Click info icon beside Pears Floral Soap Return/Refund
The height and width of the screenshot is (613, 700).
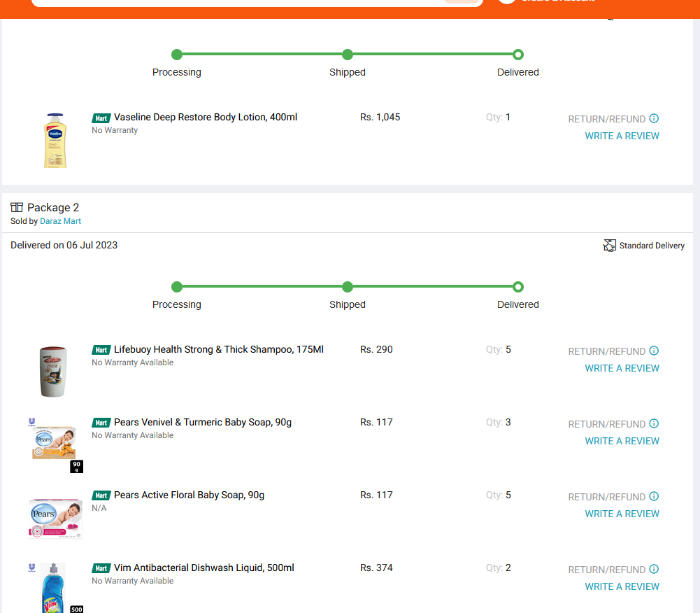(654, 496)
